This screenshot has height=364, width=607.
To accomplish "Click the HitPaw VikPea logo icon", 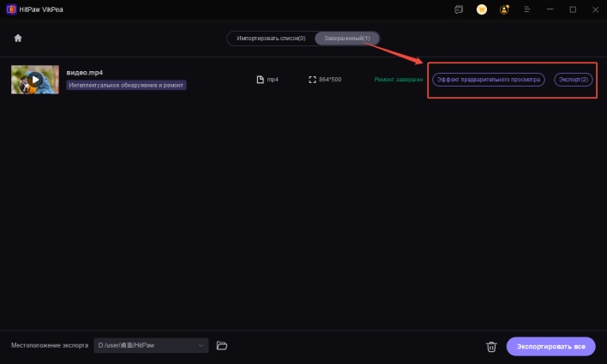I will pos(9,9).
